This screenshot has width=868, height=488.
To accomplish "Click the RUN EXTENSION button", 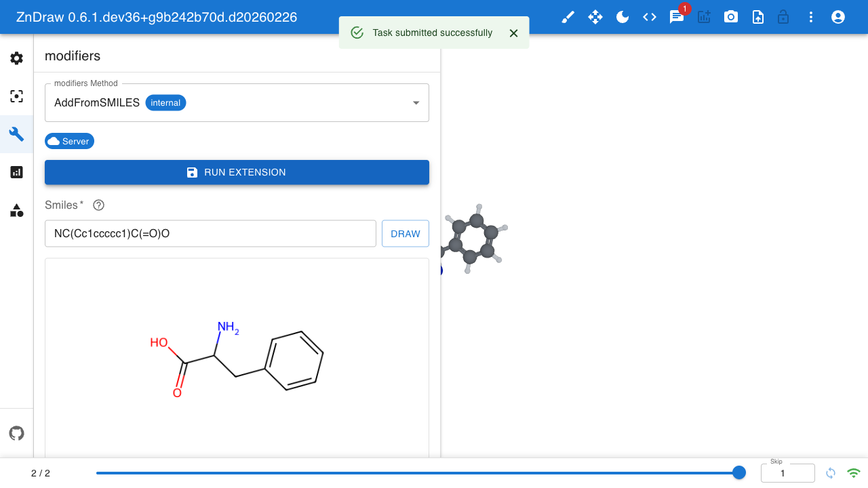I will coord(237,172).
